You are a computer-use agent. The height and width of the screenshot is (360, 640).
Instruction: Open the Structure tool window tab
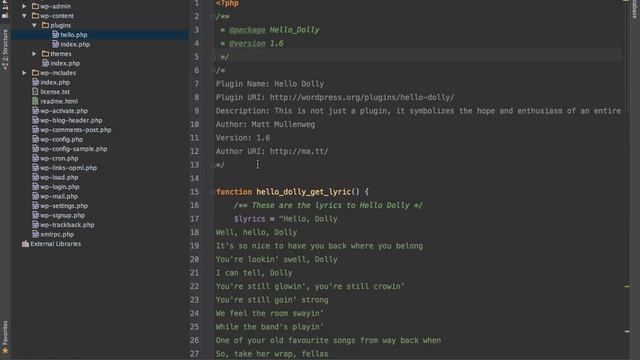pos(5,49)
